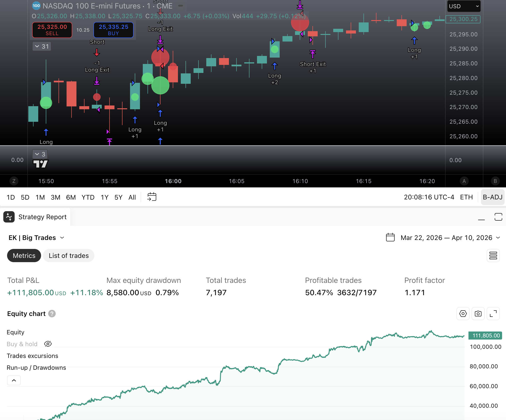This screenshot has height=420, width=506.
Task: Maximize the Strategy Report panel
Action: [498, 217]
